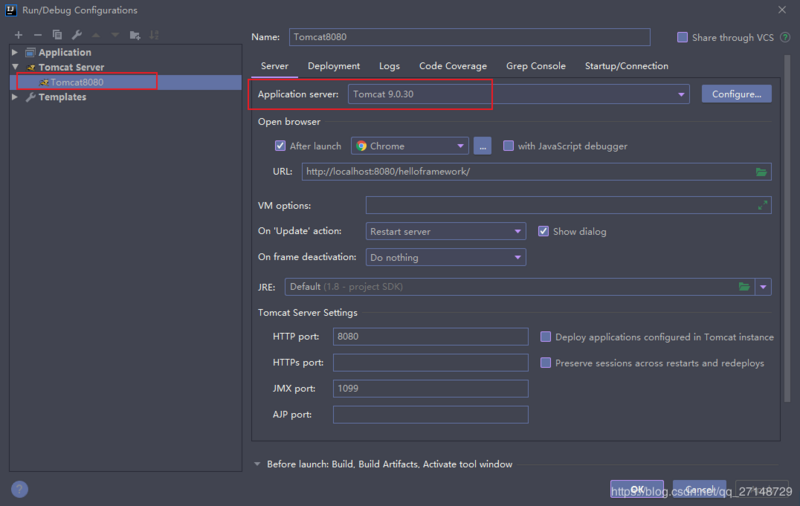This screenshot has width=800, height=506.
Task: Expand the Templates tree node
Action: pyautogui.click(x=15, y=96)
